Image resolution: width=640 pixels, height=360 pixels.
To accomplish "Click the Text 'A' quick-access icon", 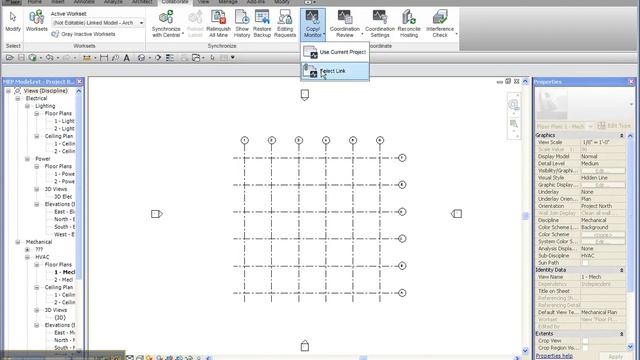I will [127, 58].
